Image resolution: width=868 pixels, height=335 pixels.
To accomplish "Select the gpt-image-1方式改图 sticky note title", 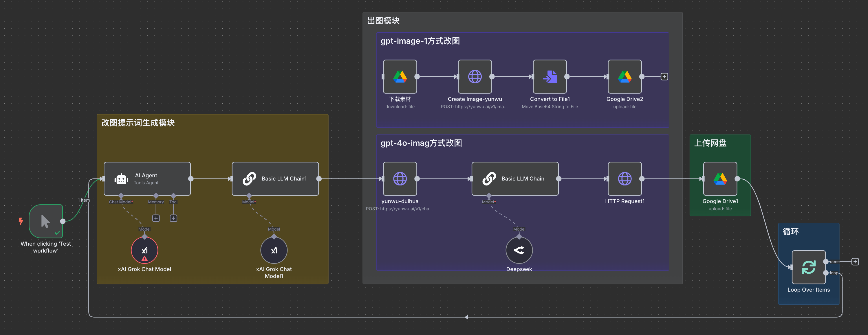I will coord(420,41).
